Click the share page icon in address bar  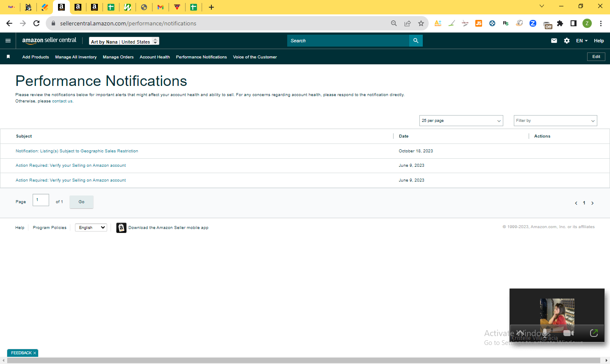408,23
